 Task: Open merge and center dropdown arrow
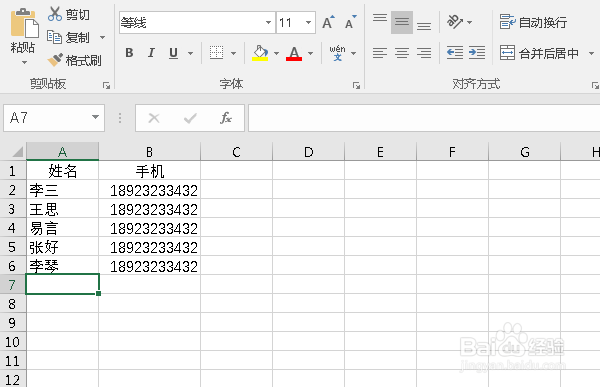coord(591,53)
